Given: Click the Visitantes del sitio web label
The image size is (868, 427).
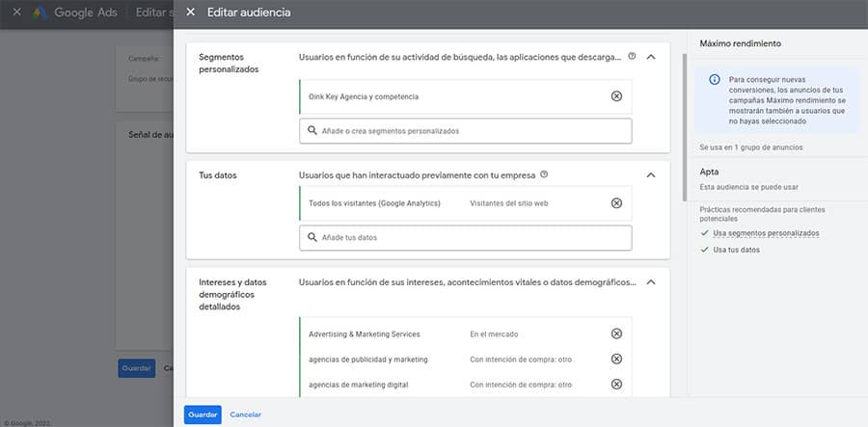Looking at the screenshot, I should 508,203.
